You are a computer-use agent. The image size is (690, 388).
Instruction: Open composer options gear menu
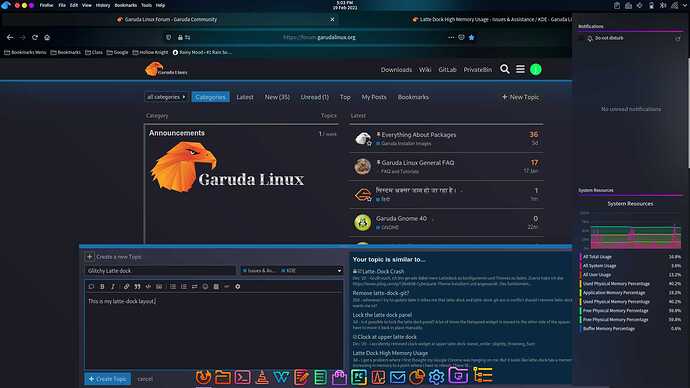click(x=238, y=286)
